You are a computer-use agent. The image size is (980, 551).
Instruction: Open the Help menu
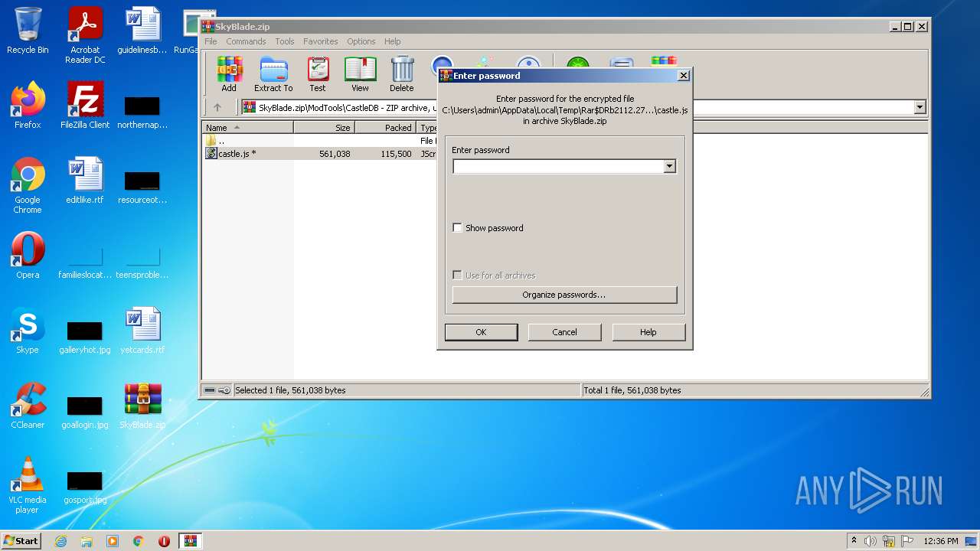click(x=393, y=41)
